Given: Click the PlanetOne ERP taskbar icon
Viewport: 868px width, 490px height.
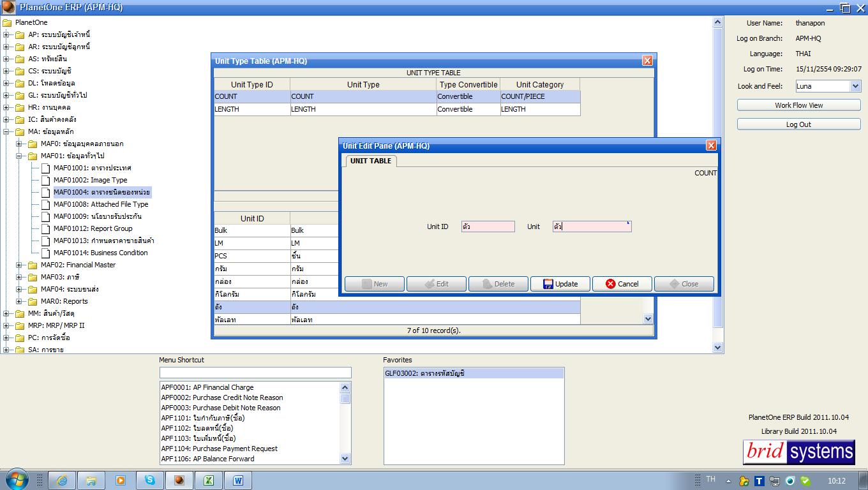Looking at the screenshot, I should pyautogui.click(x=179, y=480).
